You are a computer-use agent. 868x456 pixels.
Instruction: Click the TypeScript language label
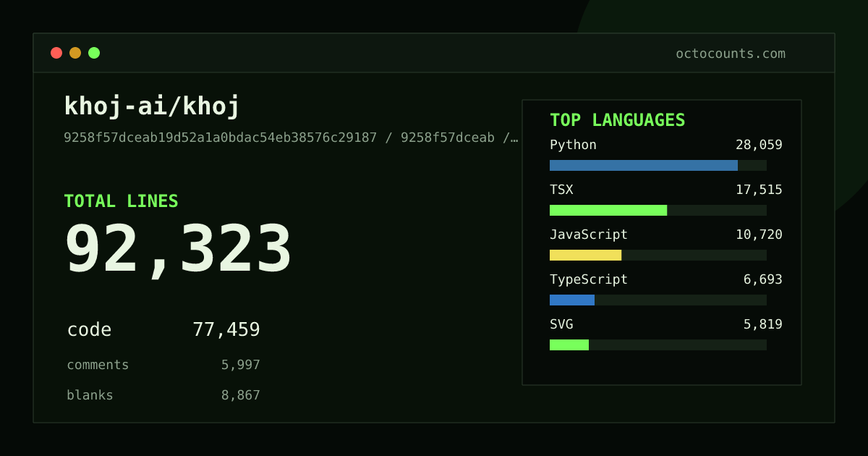tap(589, 279)
